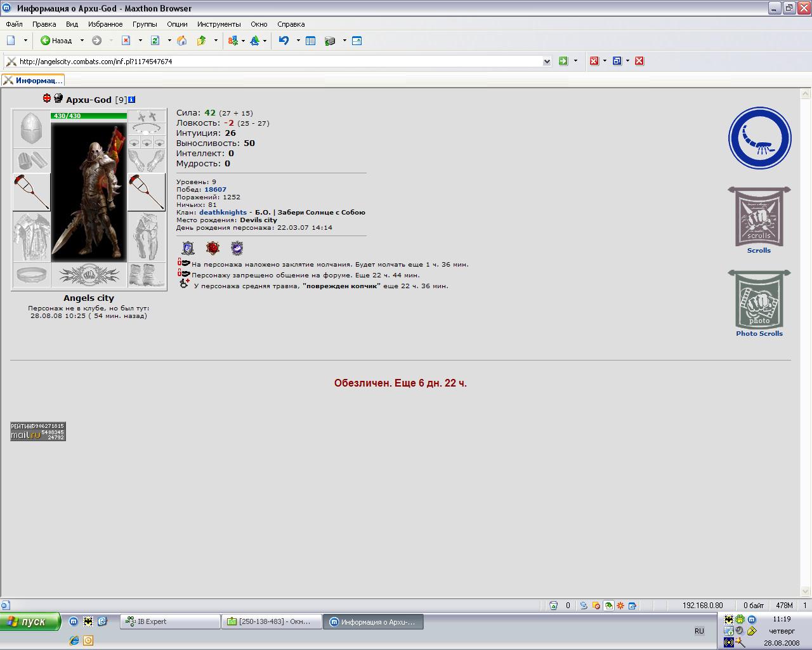
Task: Open dropdown arrow next to Go button
Action: [575, 61]
